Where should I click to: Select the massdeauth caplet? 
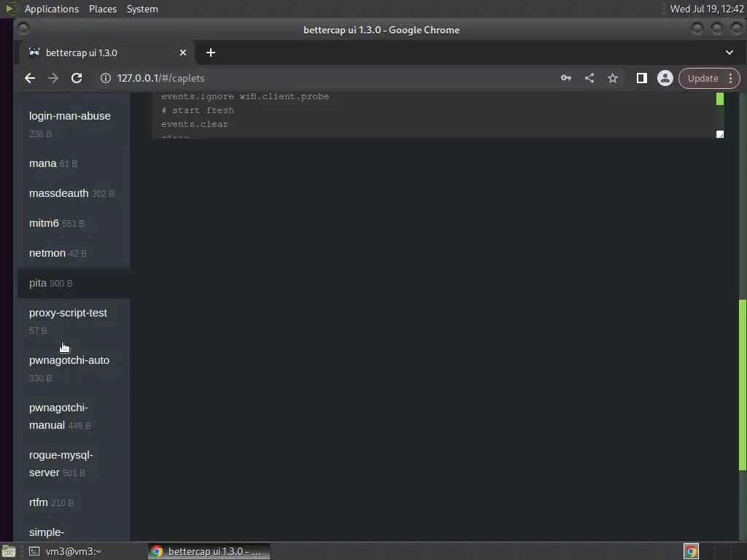tap(74, 193)
